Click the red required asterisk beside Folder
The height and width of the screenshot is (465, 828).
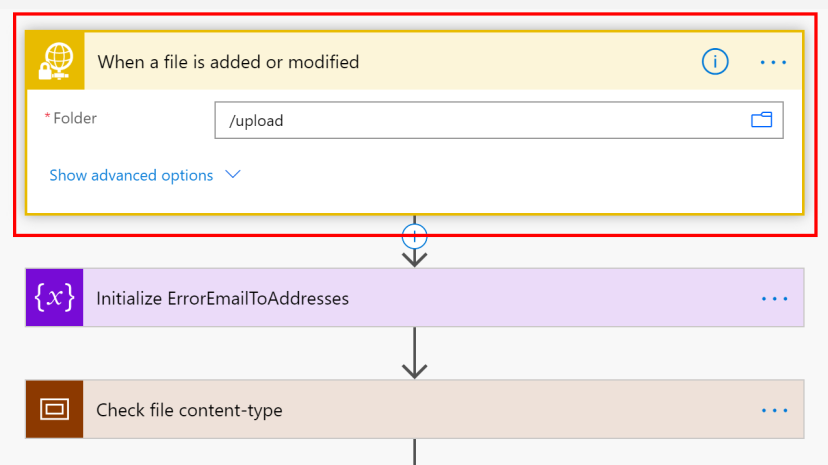[x=47, y=118]
